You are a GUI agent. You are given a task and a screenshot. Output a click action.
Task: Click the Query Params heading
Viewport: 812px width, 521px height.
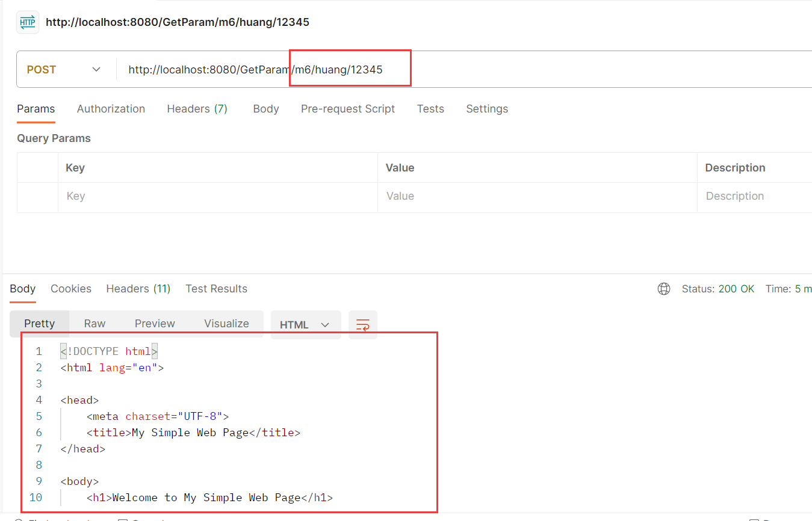point(54,138)
